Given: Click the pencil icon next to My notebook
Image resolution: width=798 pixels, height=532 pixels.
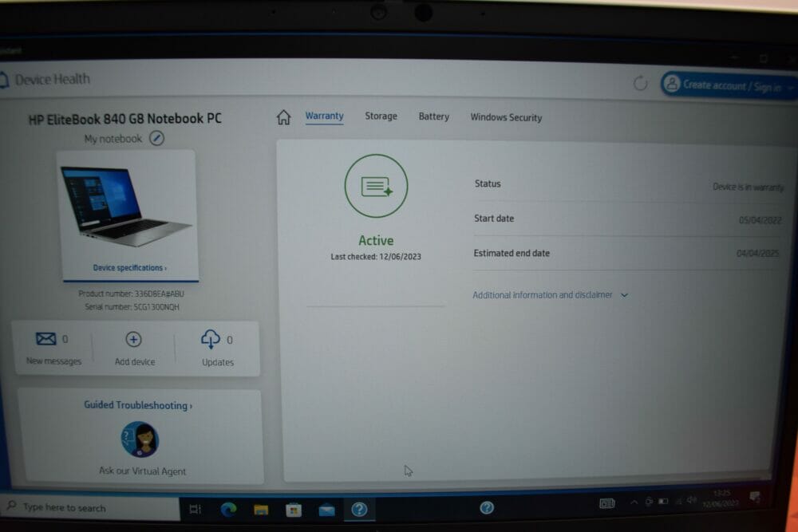Looking at the screenshot, I should click(156, 138).
